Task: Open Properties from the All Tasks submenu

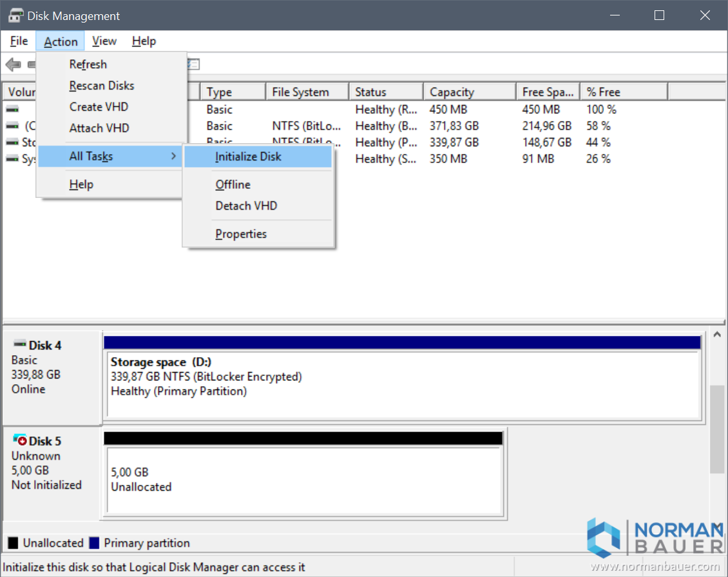Action: [x=240, y=234]
